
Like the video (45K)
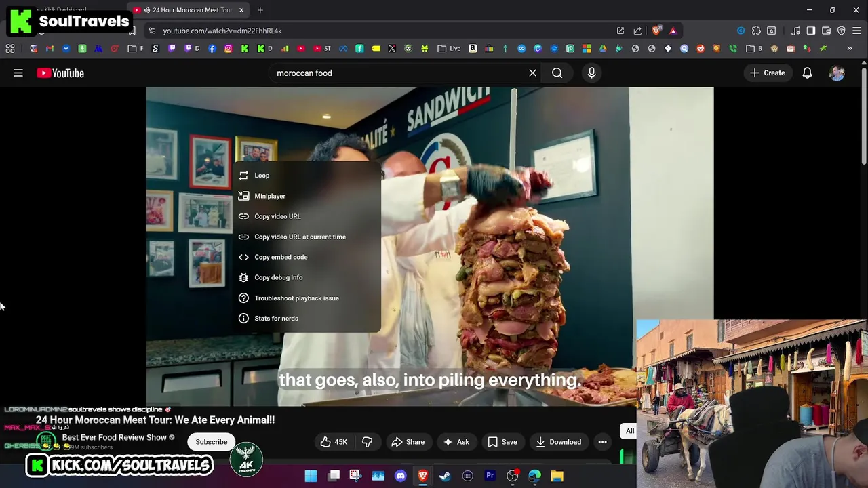pyautogui.click(x=334, y=442)
